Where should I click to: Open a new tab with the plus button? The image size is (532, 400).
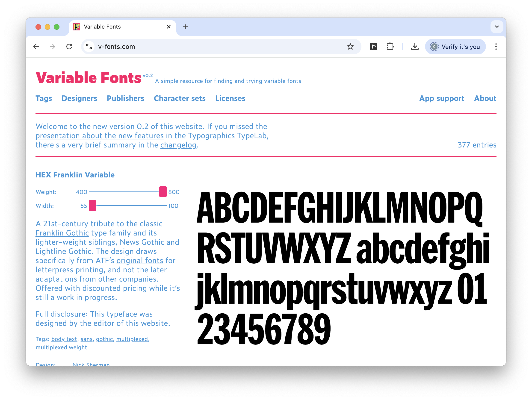pyautogui.click(x=185, y=27)
